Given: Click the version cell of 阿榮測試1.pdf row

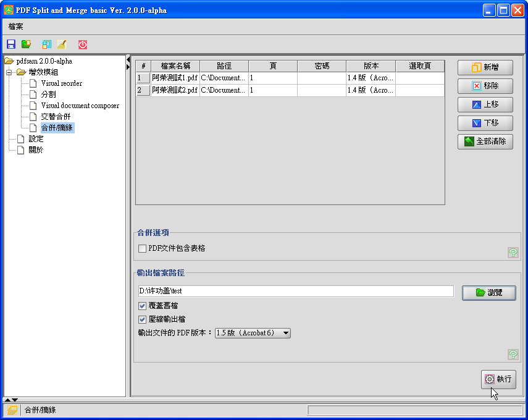Looking at the screenshot, I should tap(371, 78).
